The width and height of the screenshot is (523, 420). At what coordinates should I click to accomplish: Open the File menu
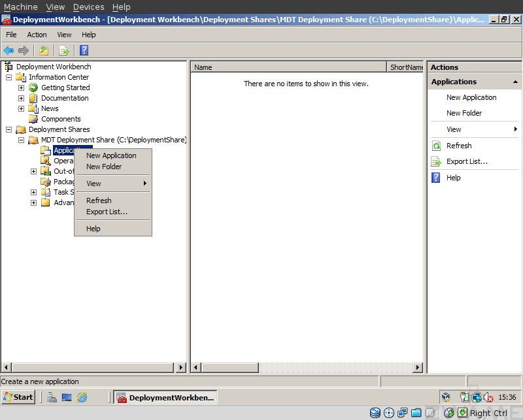11,35
